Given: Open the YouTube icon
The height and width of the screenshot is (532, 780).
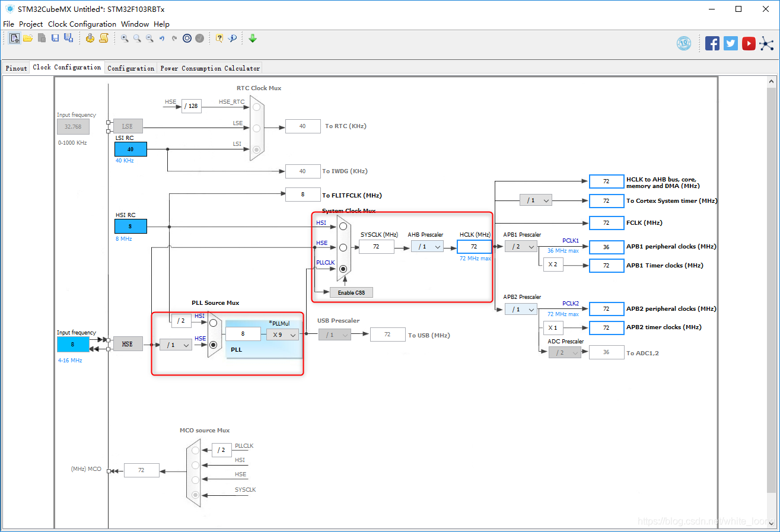Looking at the screenshot, I should click(749, 43).
